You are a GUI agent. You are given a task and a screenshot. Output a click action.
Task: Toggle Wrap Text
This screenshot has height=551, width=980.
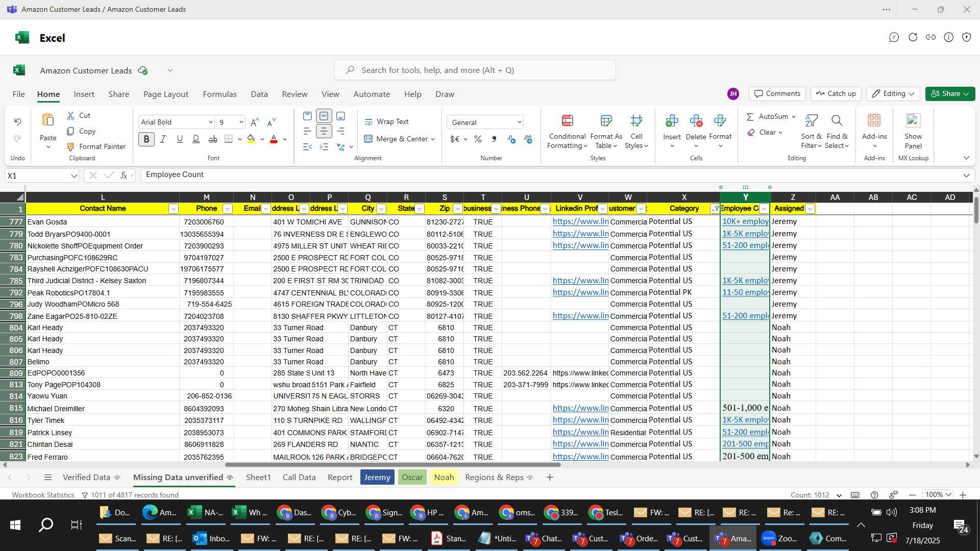click(386, 121)
